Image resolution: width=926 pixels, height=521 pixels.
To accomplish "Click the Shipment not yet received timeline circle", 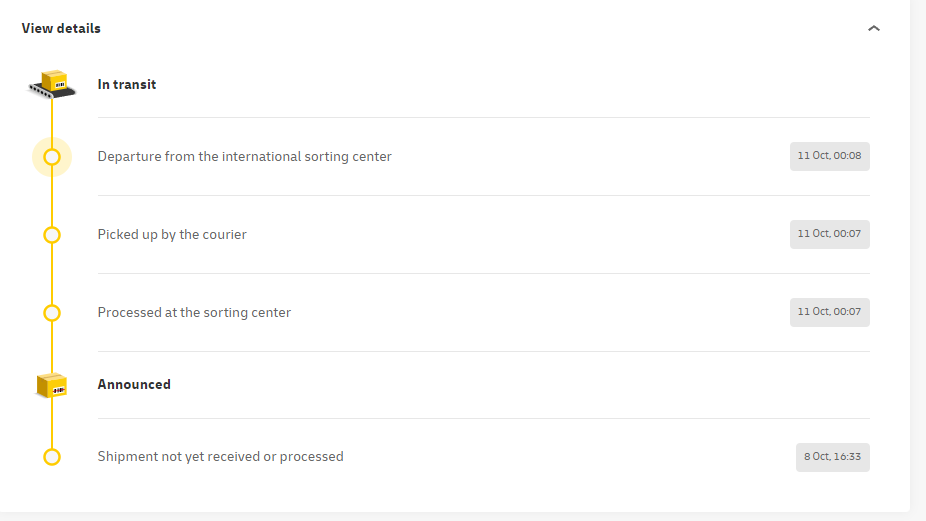I will [52, 457].
